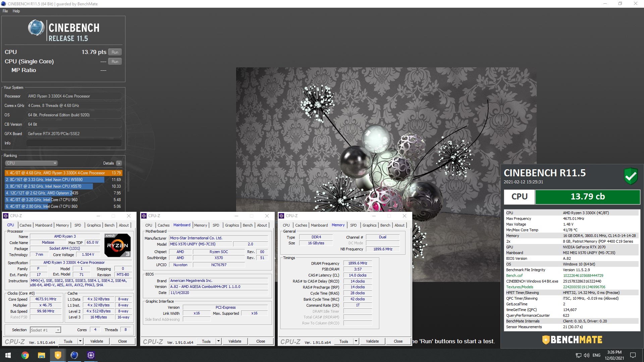Open the File menu
This screenshot has height=362, width=644.
click(x=5, y=11)
